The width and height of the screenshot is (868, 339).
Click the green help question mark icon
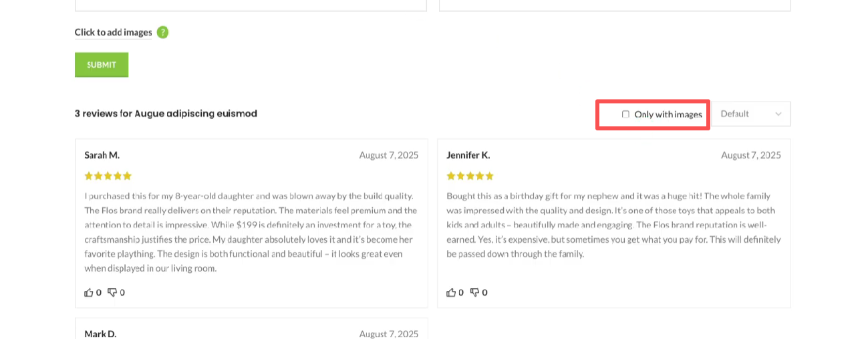click(162, 32)
